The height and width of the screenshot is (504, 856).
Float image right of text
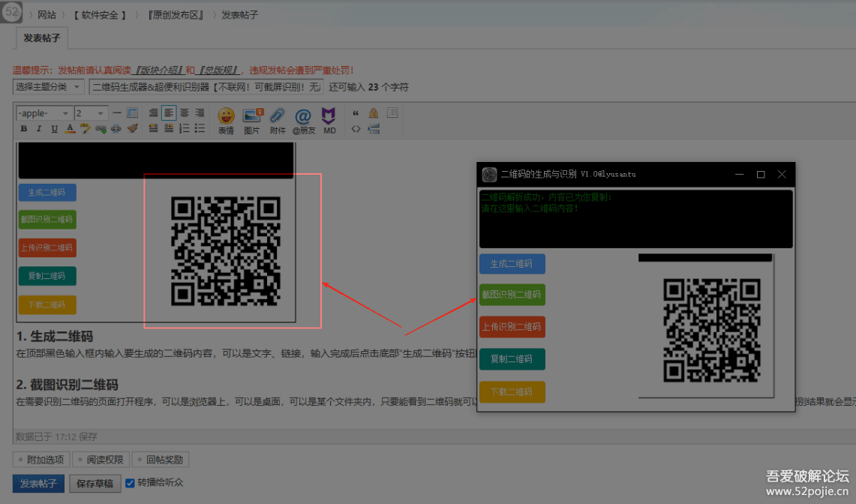pyautogui.click(x=169, y=129)
